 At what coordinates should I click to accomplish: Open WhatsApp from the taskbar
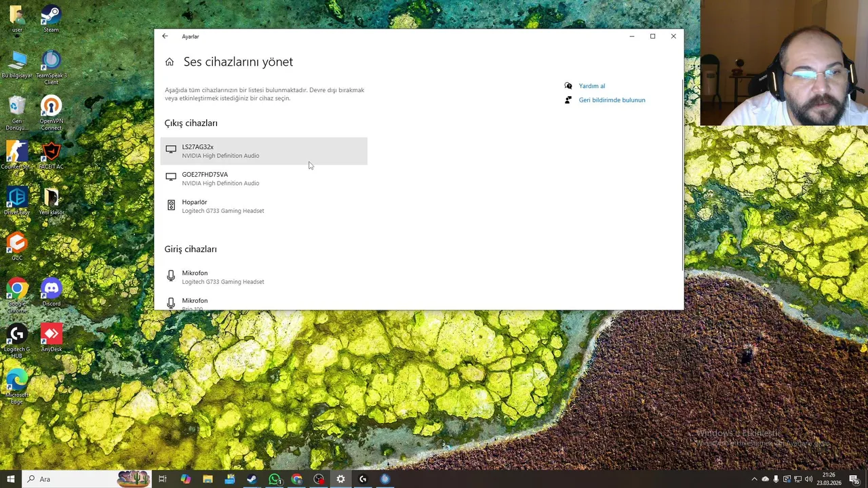point(274,479)
